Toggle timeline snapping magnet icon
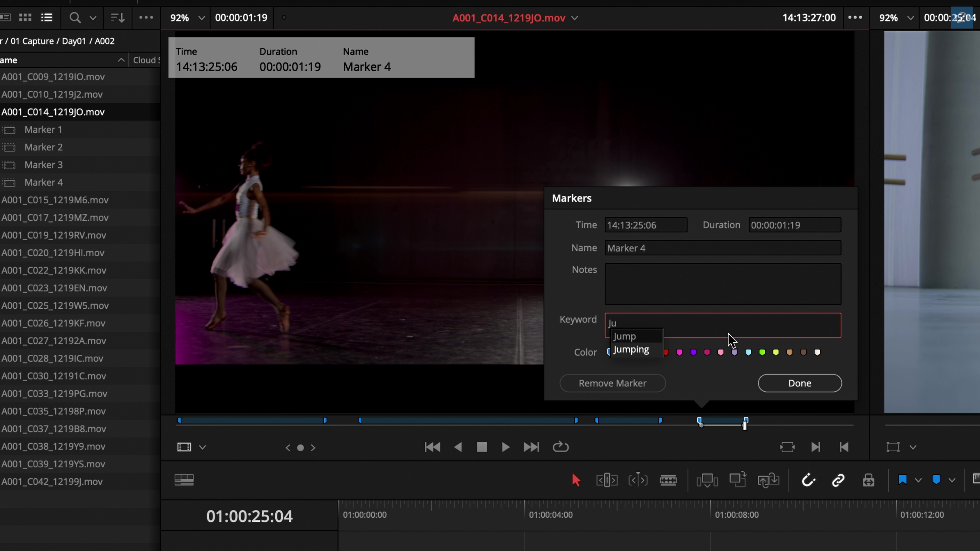Image resolution: width=980 pixels, height=551 pixels. pyautogui.click(x=808, y=480)
